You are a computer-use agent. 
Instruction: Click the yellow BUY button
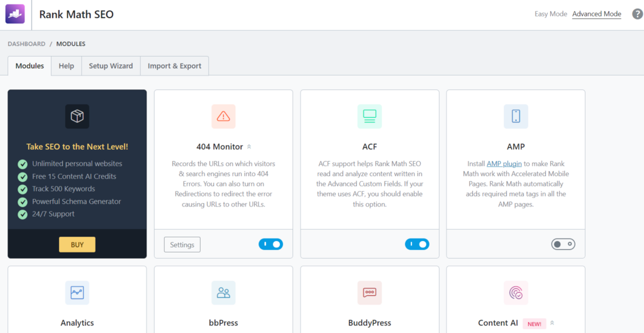click(77, 245)
